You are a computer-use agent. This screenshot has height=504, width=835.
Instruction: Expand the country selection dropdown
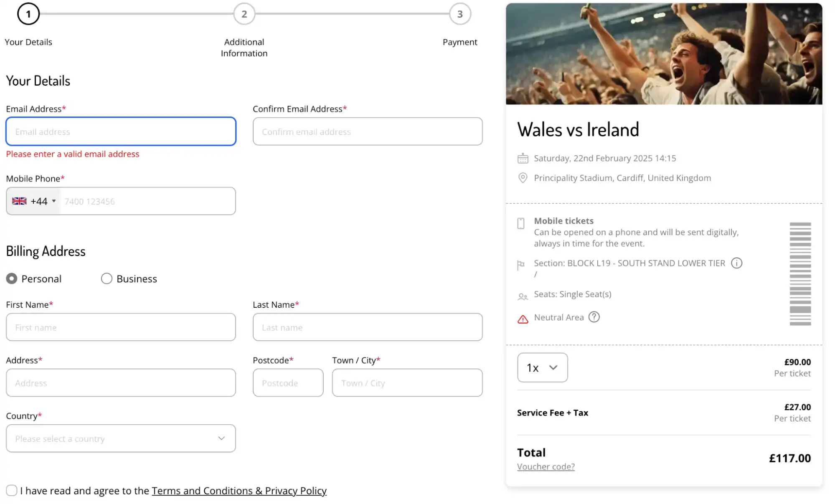[x=121, y=438]
